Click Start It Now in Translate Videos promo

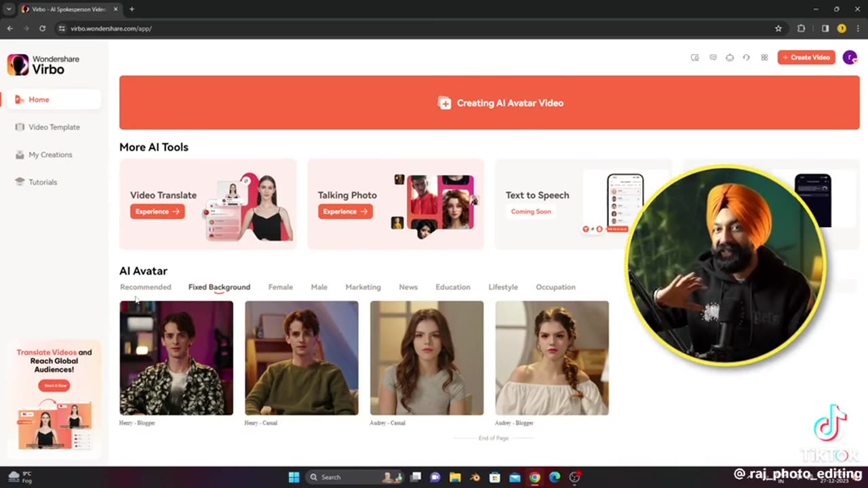pyautogui.click(x=54, y=386)
